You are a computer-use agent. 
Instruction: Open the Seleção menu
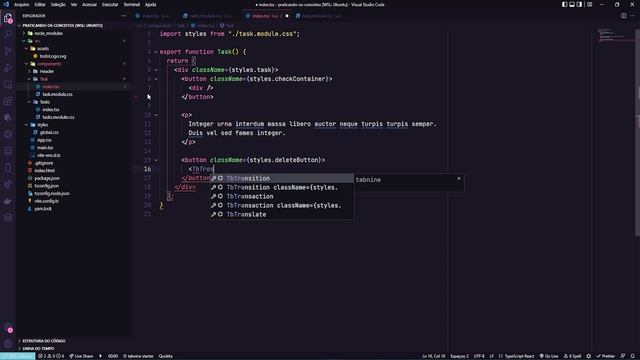[58, 4]
